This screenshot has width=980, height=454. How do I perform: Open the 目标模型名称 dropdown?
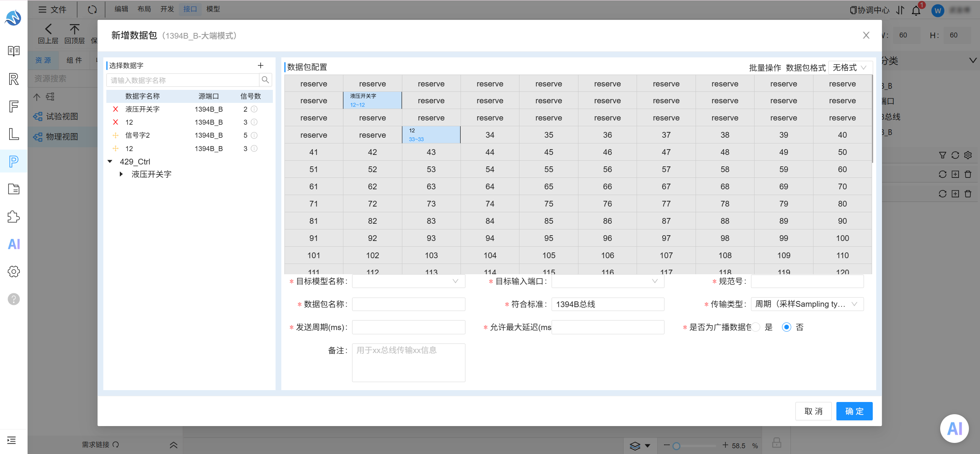coord(408,281)
